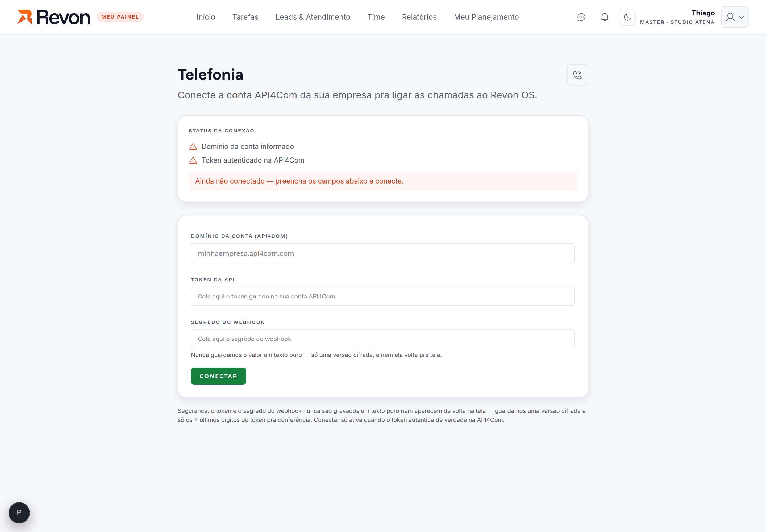The image size is (766, 532).
Task: Open the Time menu item
Action: 376,17
